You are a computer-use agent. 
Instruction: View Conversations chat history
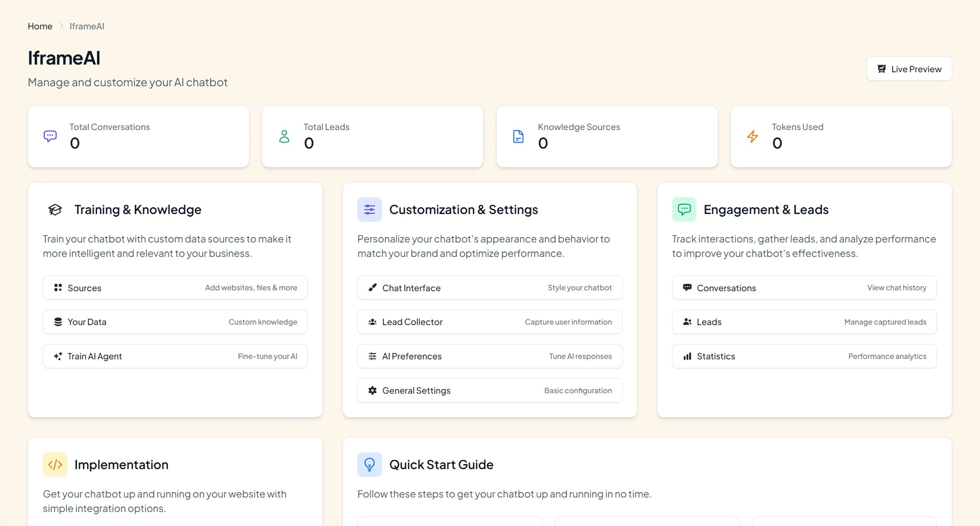pos(804,288)
